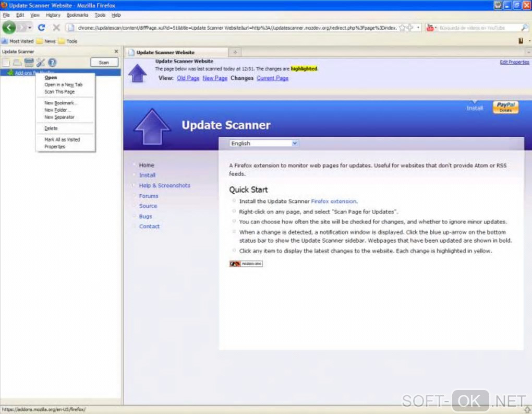Image resolution: width=532 pixels, height=414 pixels.
Task: Open the History menu
Action: (53, 15)
